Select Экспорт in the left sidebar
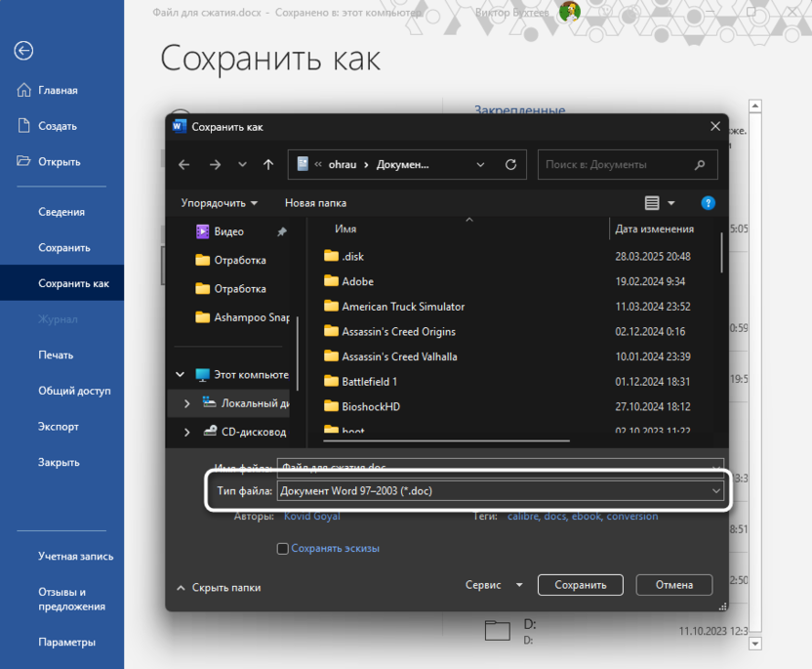This screenshot has height=669, width=812. click(59, 427)
